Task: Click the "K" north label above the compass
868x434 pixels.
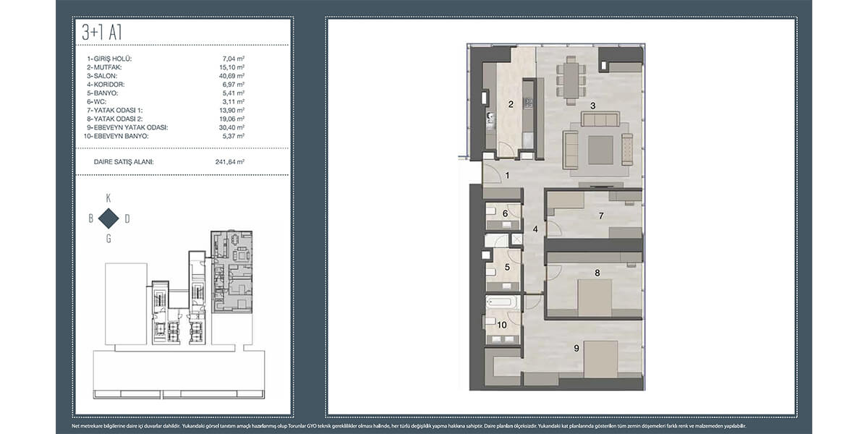Action: [x=109, y=197]
